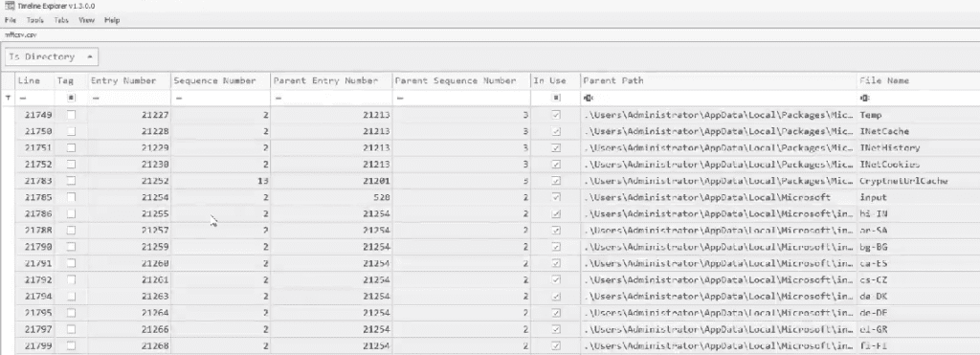Screen dimensions: 980x355
Task: Tick Tag checkbox for line 21786
Action: click(x=71, y=213)
